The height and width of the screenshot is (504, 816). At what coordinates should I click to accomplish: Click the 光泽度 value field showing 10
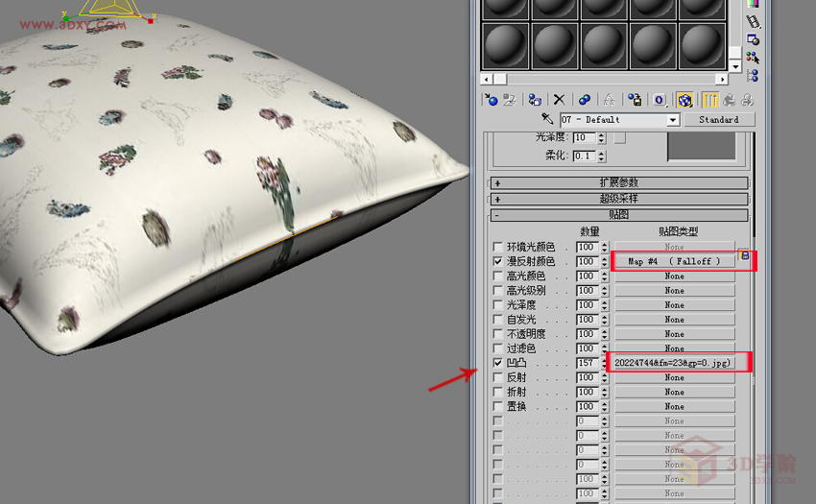585,137
